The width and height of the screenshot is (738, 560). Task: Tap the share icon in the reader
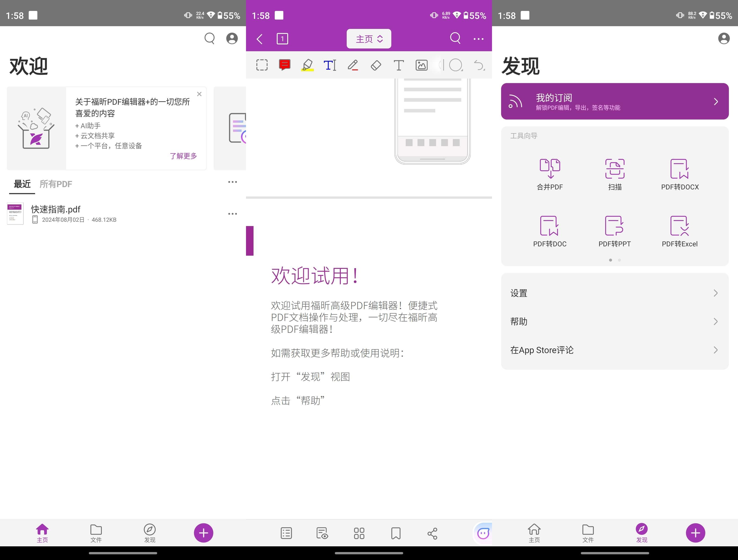point(432,533)
